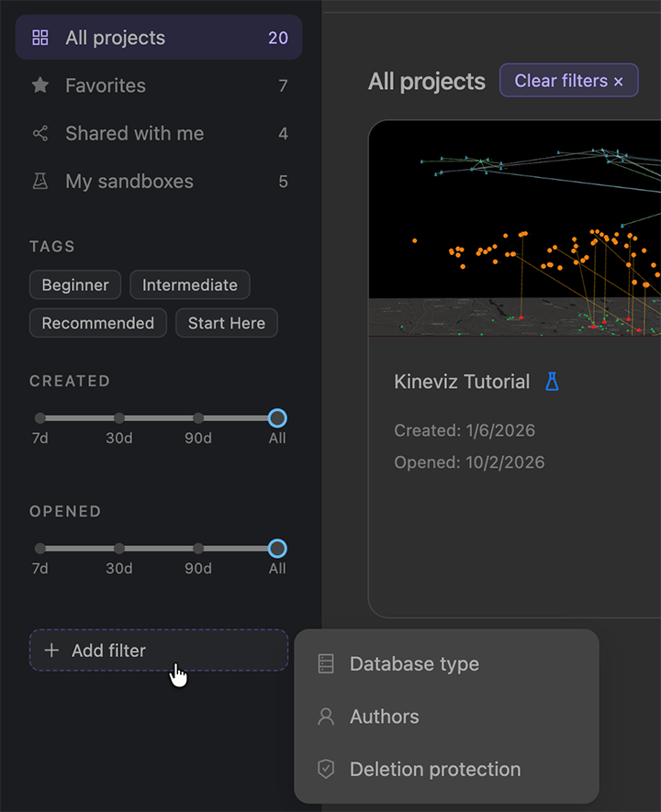Click the Favorites count 7
661x812 pixels.
[283, 85]
